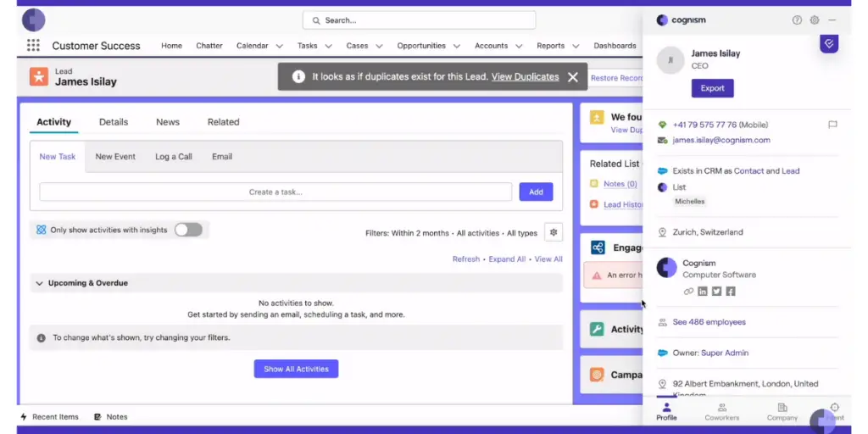Expand the Calendar menu dropdown arrow
The height and width of the screenshot is (434, 868).
[x=278, y=46]
